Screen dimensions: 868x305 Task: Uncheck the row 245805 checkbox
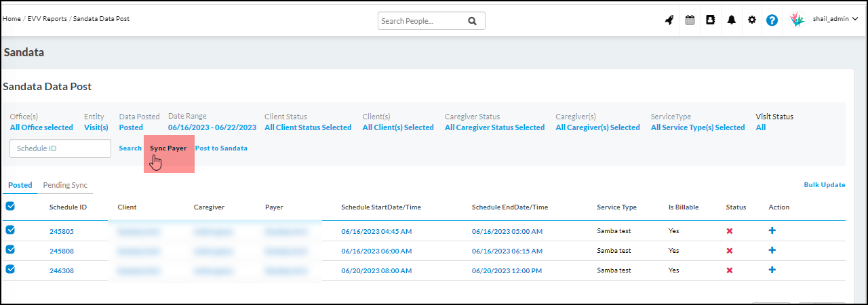(10, 230)
